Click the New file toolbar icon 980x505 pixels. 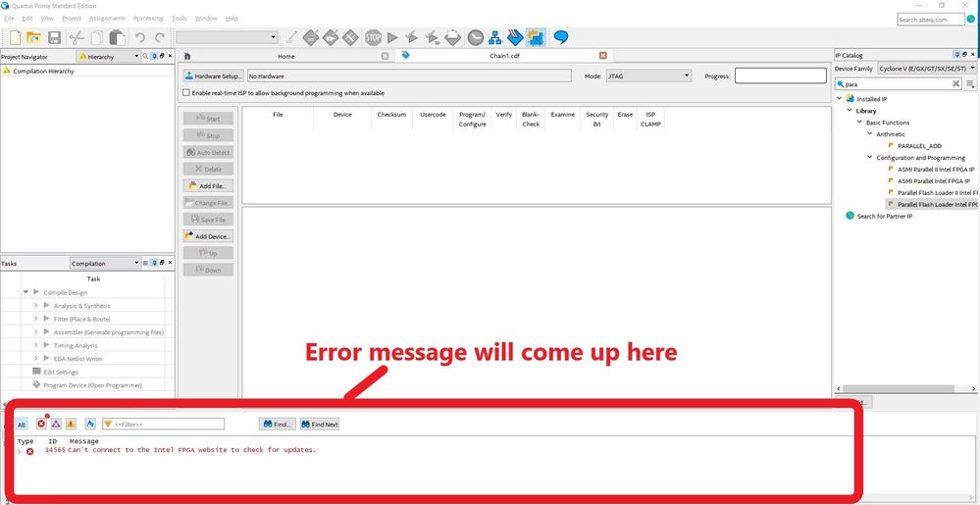15,37
